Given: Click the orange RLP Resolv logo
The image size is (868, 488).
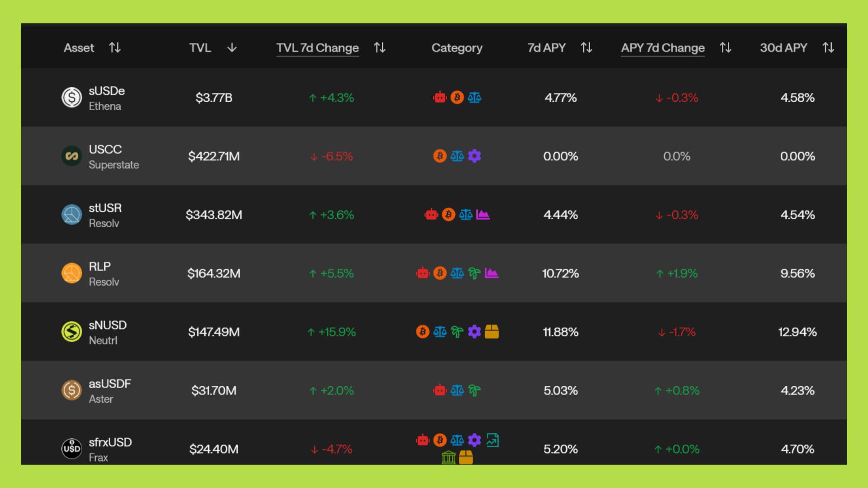Looking at the screenshot, I should 71,273.
